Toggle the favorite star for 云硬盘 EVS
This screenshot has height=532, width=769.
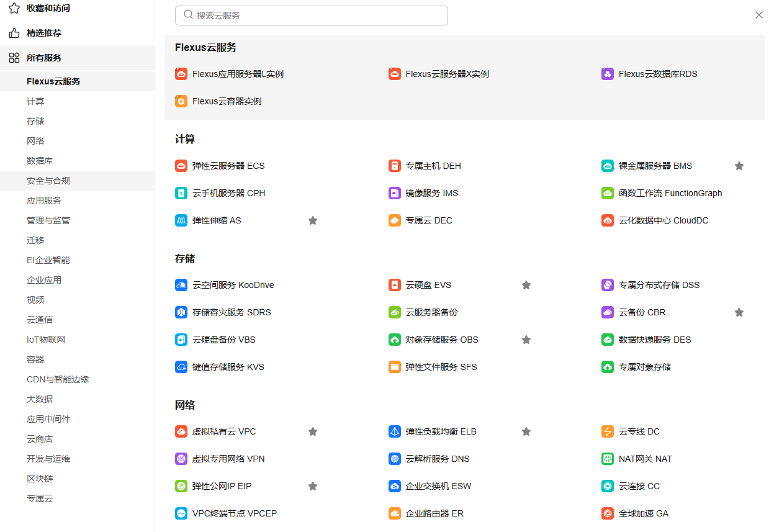pyautogui.click(x=526, y=285)
